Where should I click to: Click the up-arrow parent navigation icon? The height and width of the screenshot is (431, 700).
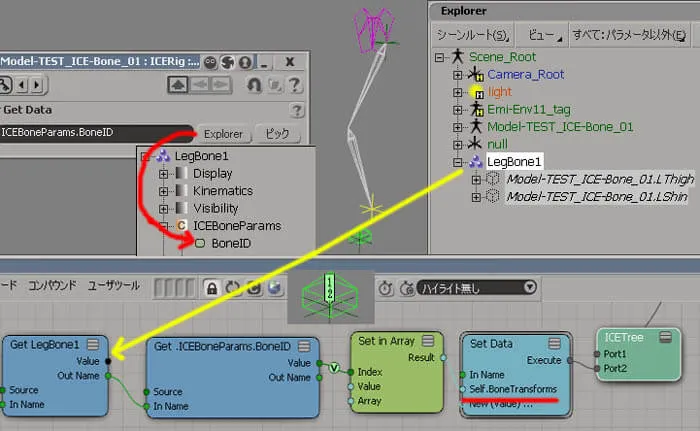[x=177, y=84]
